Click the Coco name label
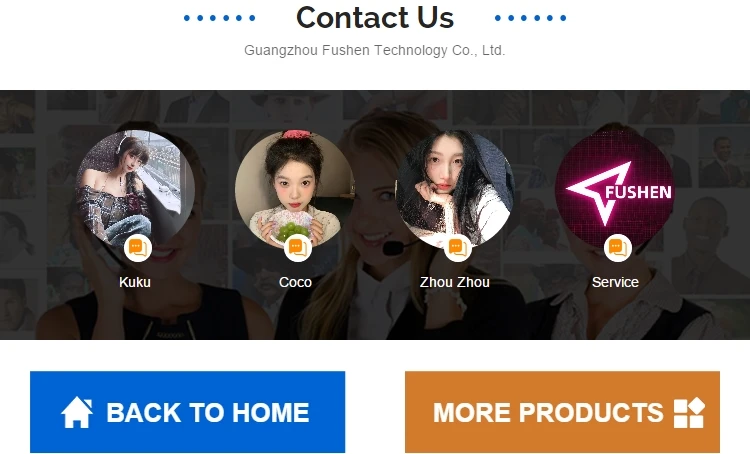The image size is (750, 454). 295,282
